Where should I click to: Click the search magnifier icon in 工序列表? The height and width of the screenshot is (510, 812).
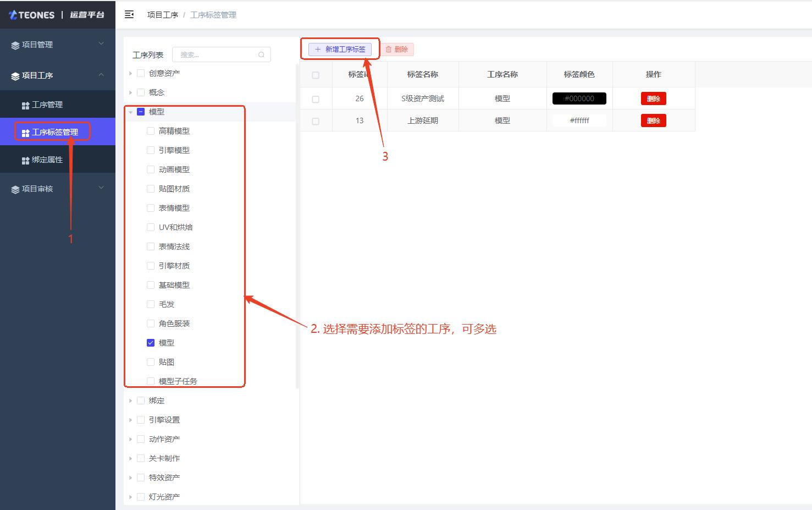pos(261,54)
